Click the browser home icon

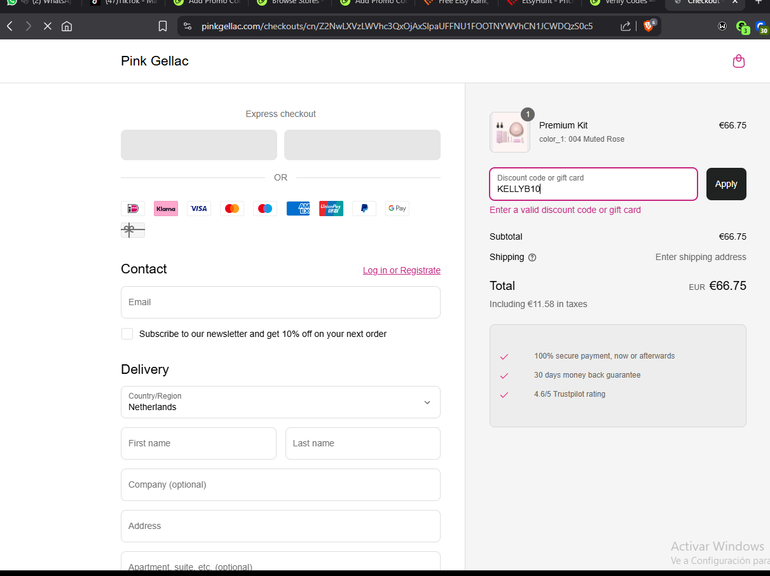coord(67,26)
